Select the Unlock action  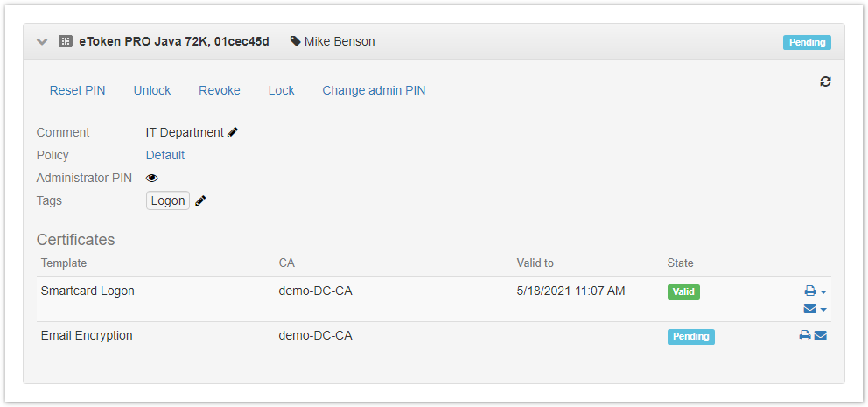coord(152,90)
